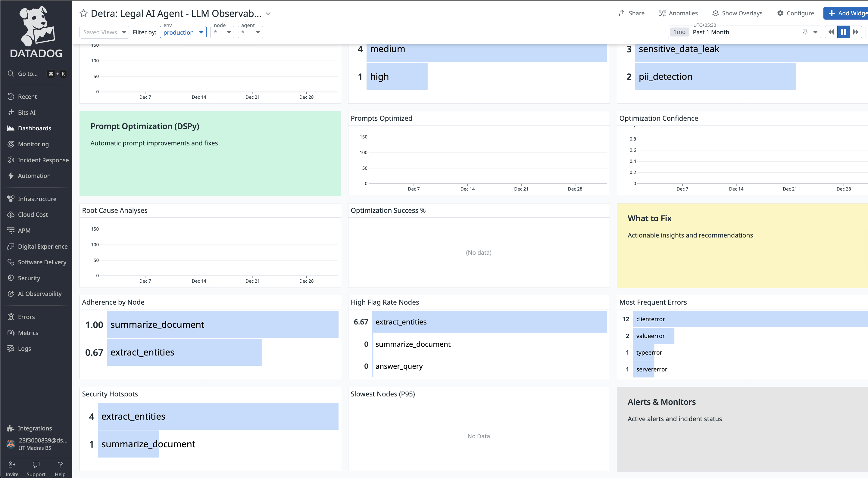Open the env production filter dropdown
This screenshot has width=868, height=478.
click(183, 32)
